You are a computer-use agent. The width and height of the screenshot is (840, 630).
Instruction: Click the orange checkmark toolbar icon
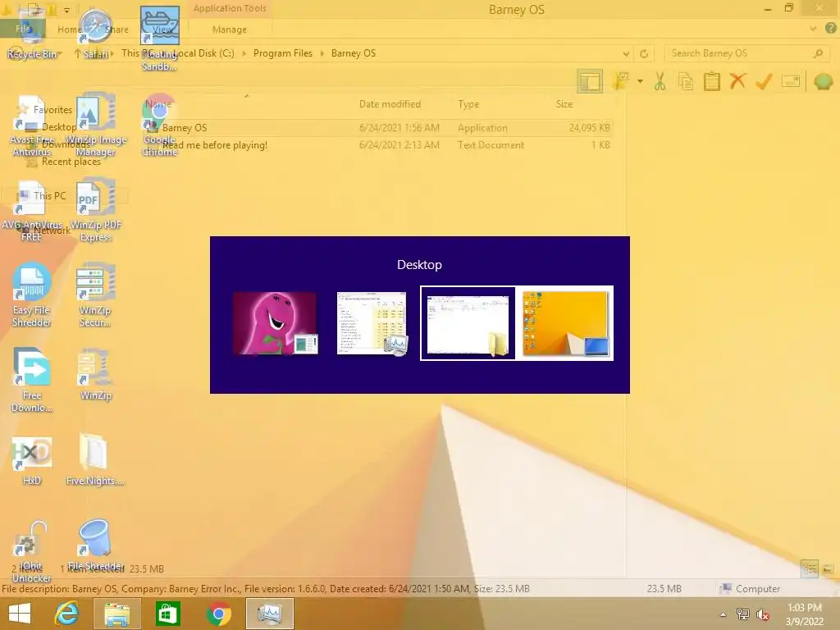[x=764, y=81]
